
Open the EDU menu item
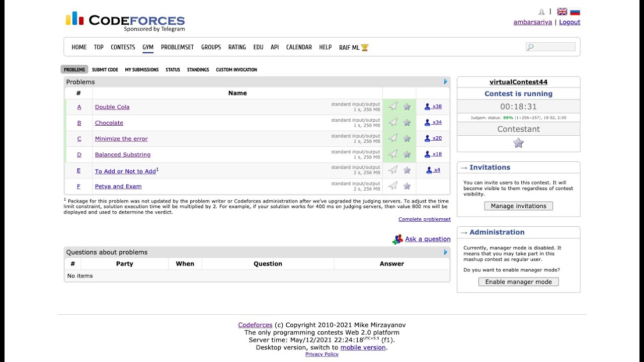pos(258,47)
